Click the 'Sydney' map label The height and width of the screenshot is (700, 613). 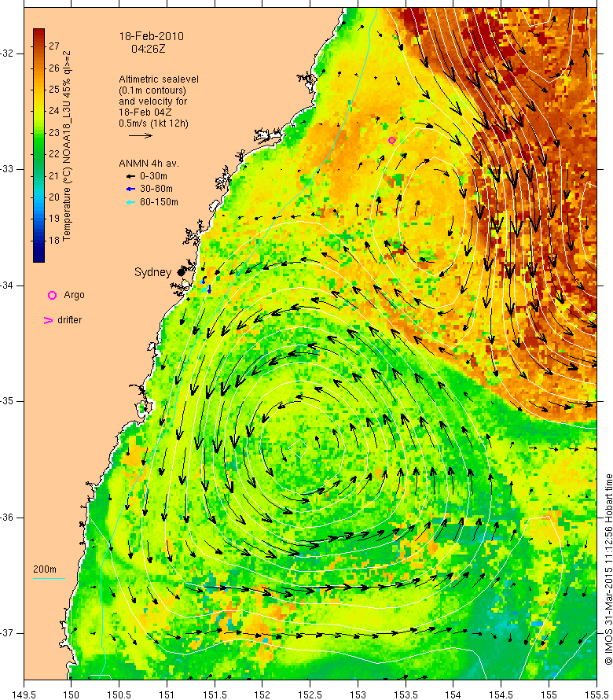pos(152,272)
